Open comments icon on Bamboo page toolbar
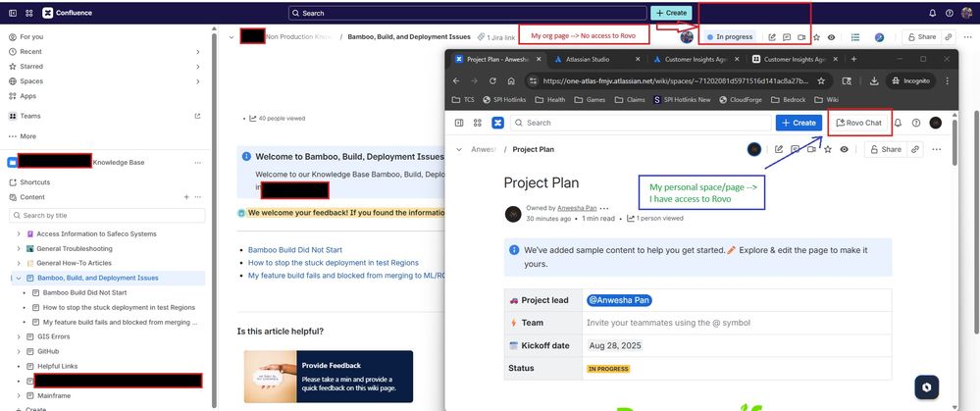The image size is (980, 411). point(787,37)
